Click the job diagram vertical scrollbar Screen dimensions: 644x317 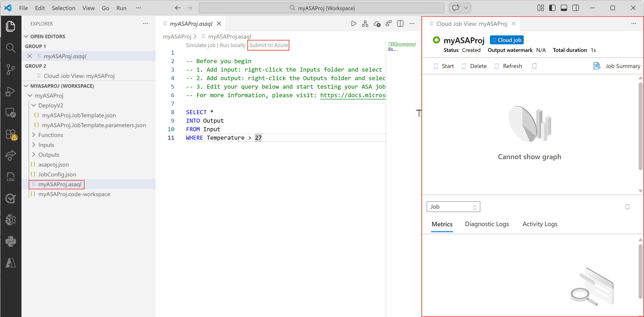(640, 126)
